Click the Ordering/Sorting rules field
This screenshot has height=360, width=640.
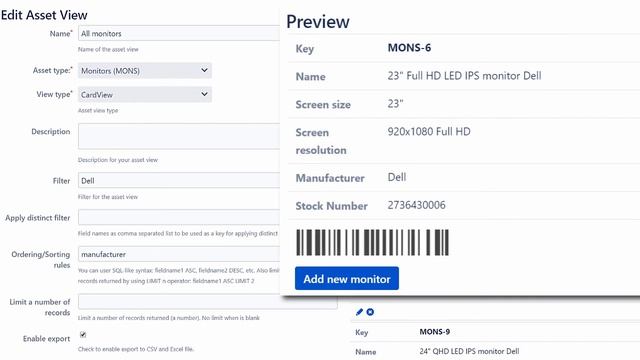[179, 254]
